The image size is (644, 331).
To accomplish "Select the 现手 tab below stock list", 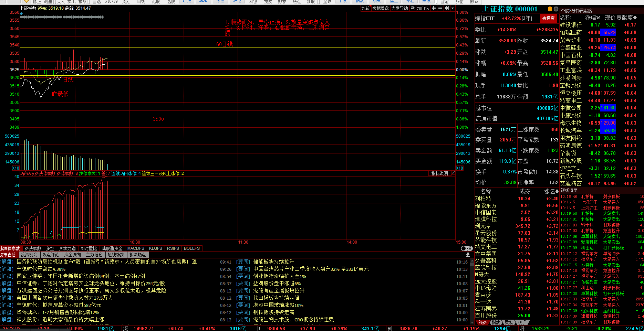I will tap(522, 323).
